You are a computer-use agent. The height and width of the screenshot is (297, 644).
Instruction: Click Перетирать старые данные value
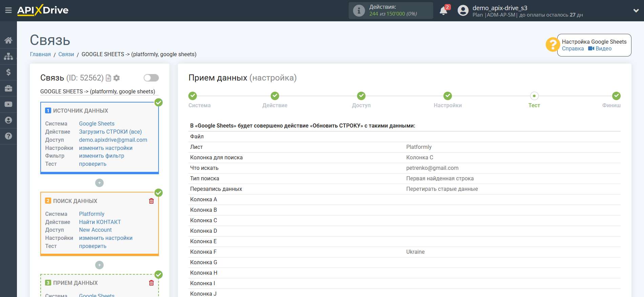[442, 189]
